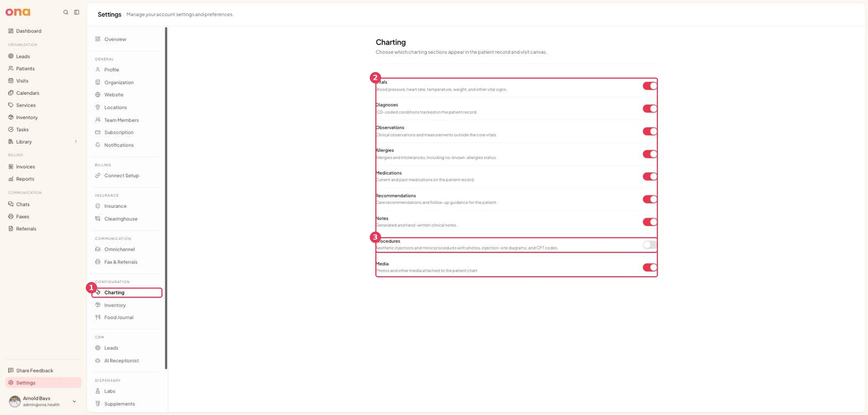Click the AI Receptionist robot icon
The image size is (868, 415).
(98, 360)
